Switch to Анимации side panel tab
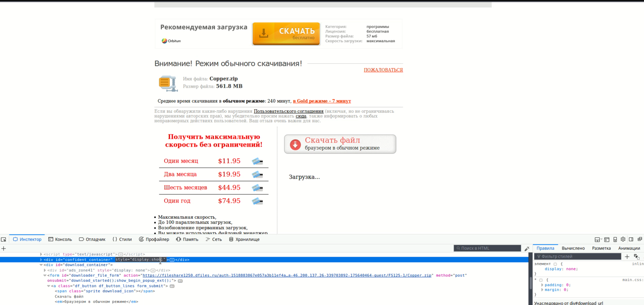Screen dimensions: 644x305 click(x=629, y=248)
